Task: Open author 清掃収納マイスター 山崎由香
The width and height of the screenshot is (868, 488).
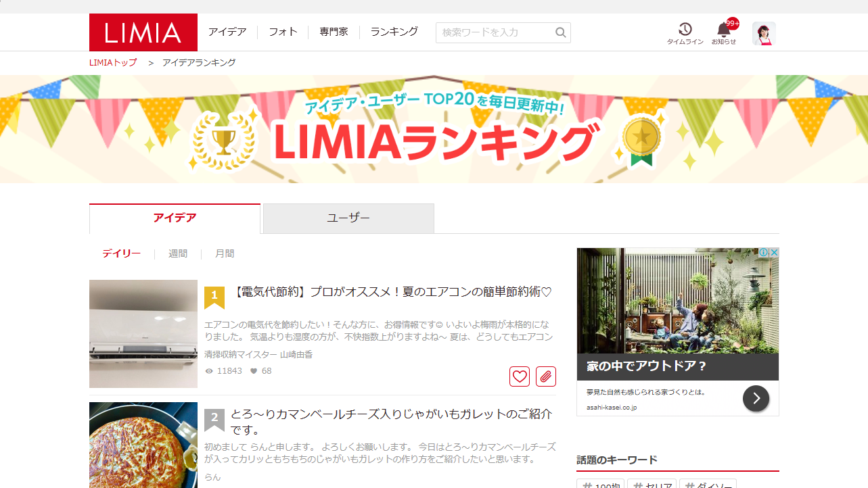Action: 258,355
